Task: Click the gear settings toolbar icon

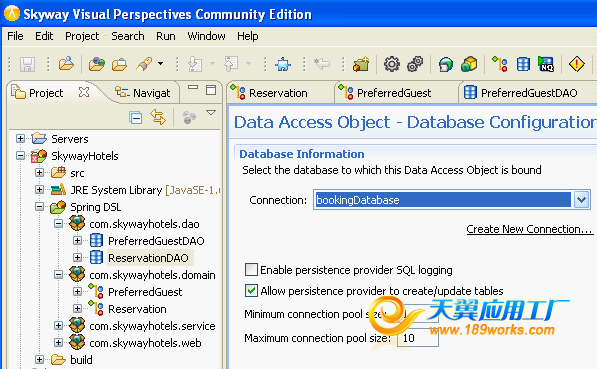Action: tap(392, 64)
